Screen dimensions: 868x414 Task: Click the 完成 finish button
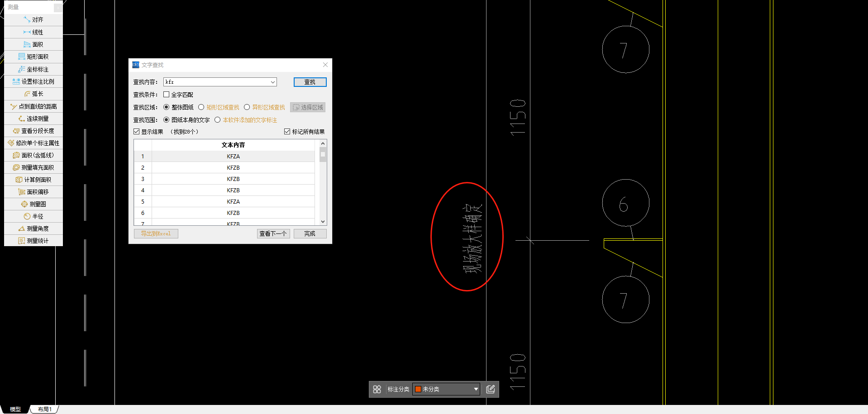(310, 233)
